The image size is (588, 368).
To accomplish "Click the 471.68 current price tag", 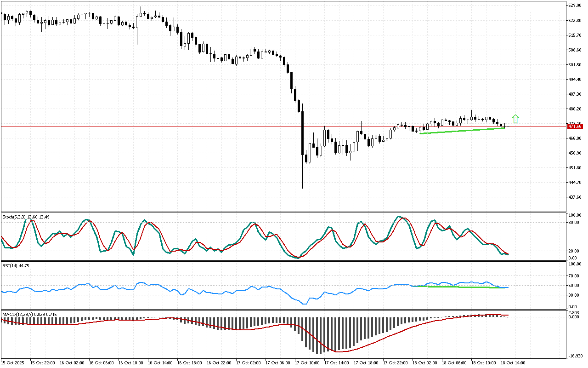I will tap(575, 126).
